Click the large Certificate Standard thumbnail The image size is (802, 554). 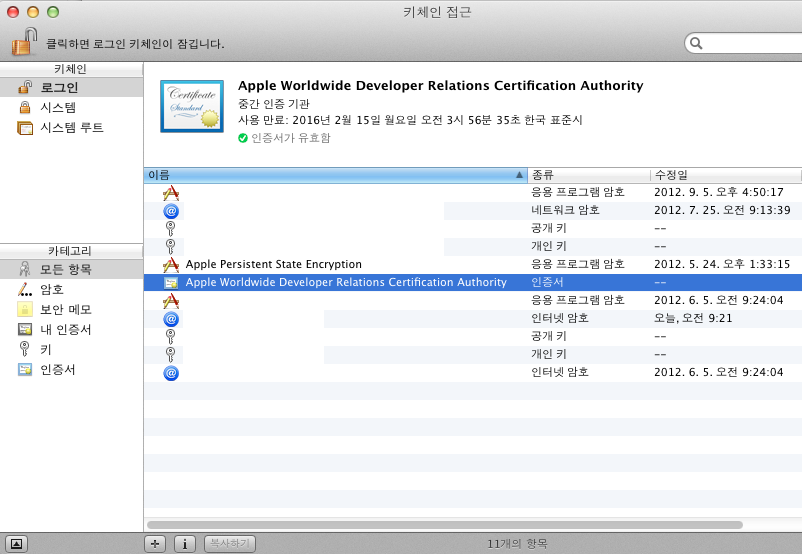click(192, 106)
